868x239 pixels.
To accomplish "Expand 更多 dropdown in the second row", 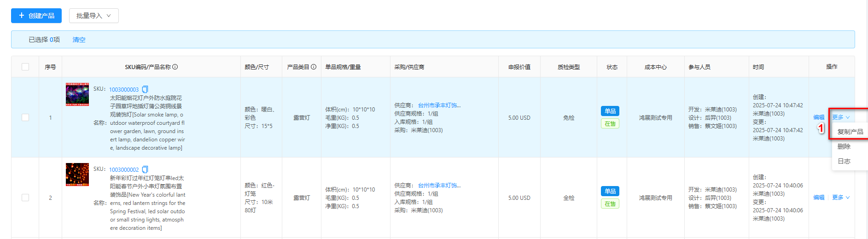I will [840, 198].
